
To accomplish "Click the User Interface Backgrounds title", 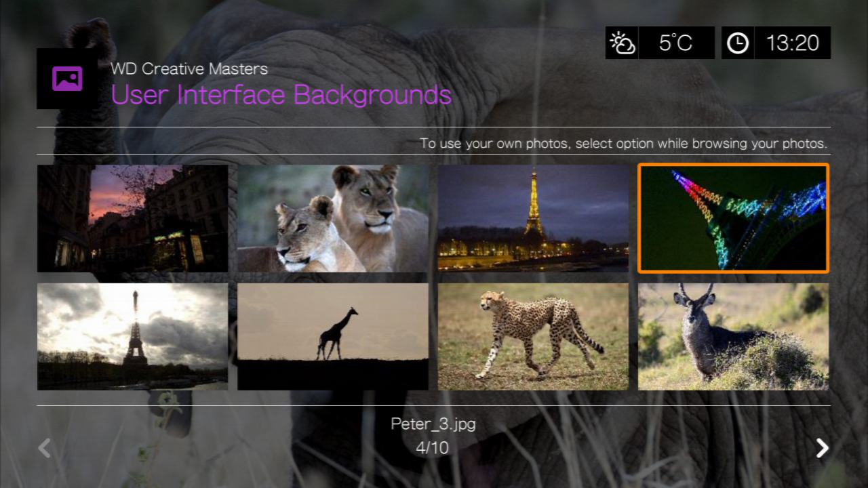I will (x=281, y=95).
